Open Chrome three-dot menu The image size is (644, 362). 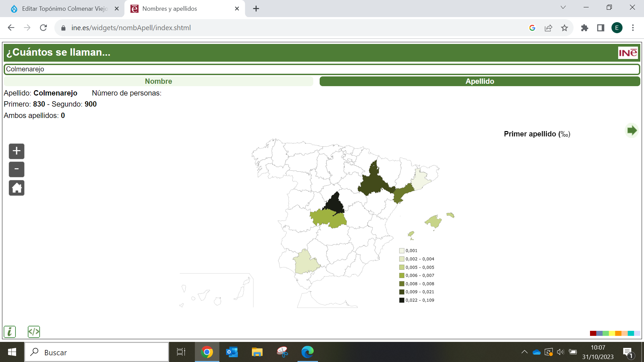[x=633, y=28]
